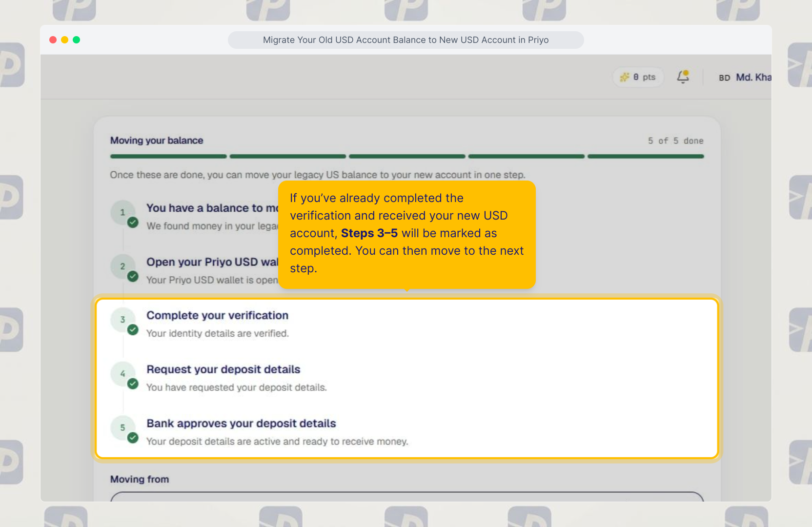Click the step 5 circle with checkmark
812x527 pixels.
coord(123,428)
